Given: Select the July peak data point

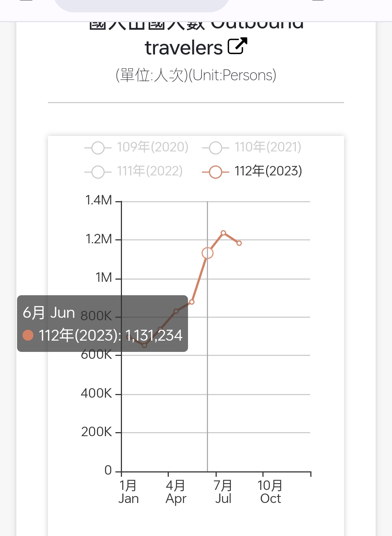Looking at the screenshot, I should pos(223,233).
